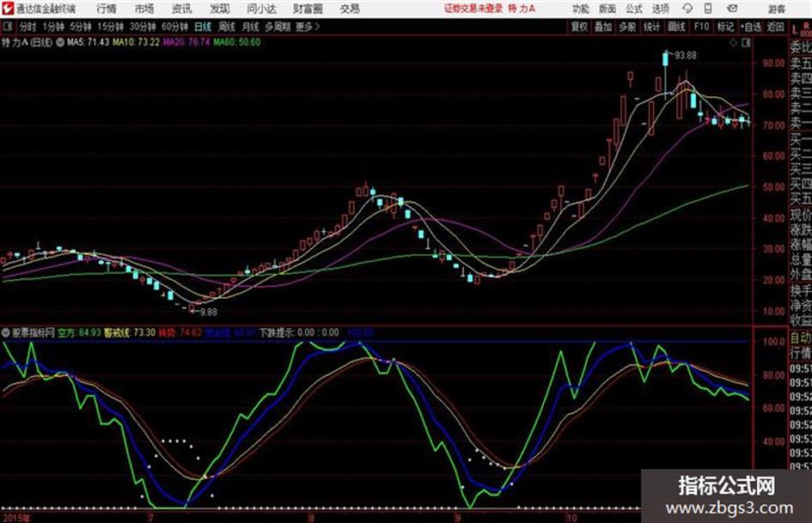This screenshot has height=523, width=812.
Task: Click the customer service headset icon
Action: coord(687,9)
